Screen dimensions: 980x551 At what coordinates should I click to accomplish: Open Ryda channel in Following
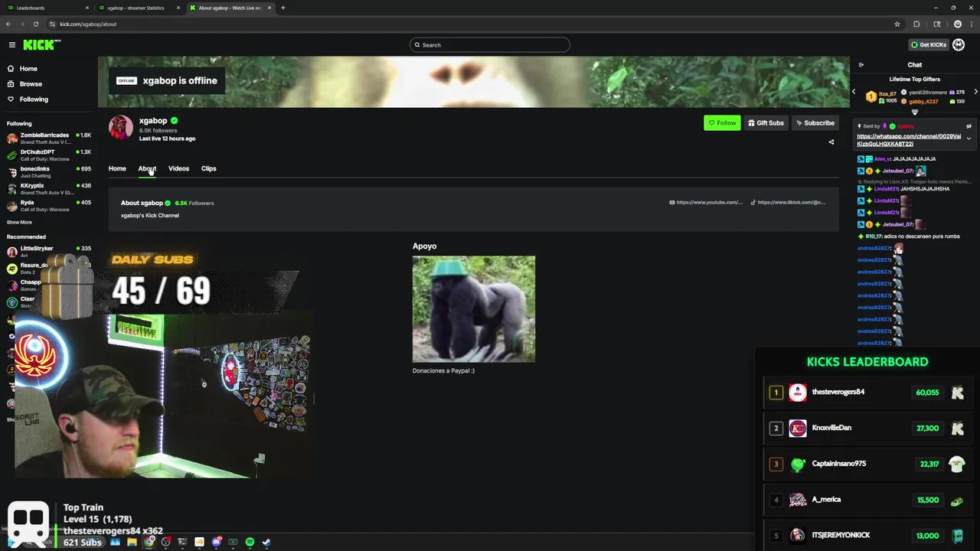(49, 206)
